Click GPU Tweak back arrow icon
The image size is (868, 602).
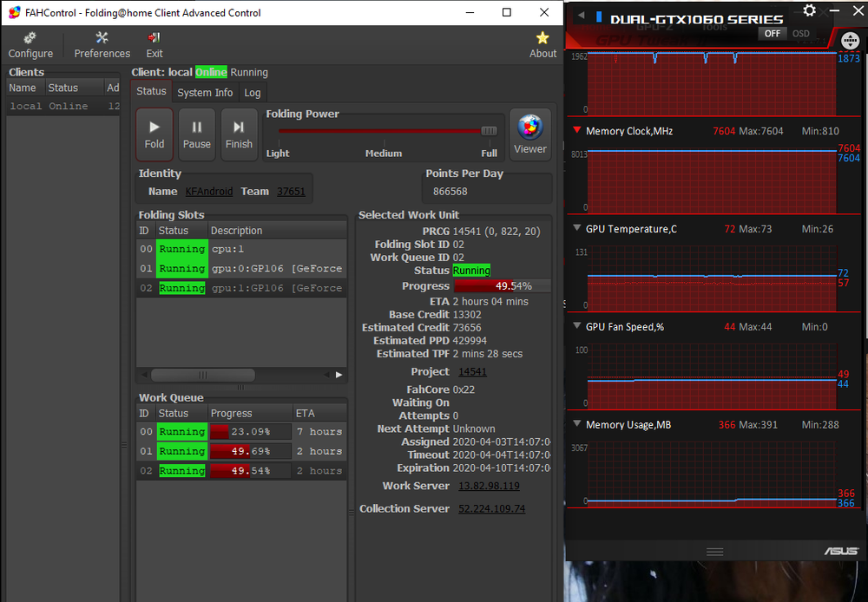pos(581,16)
